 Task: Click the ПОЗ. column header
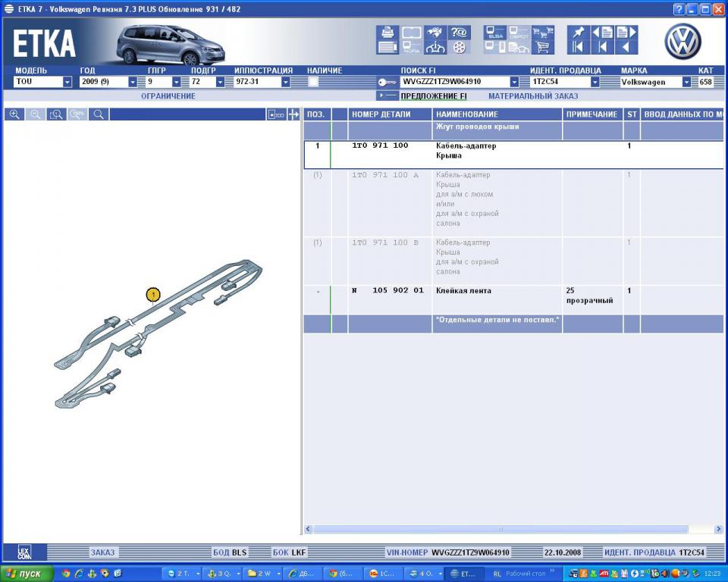click(x=317, y=114)
